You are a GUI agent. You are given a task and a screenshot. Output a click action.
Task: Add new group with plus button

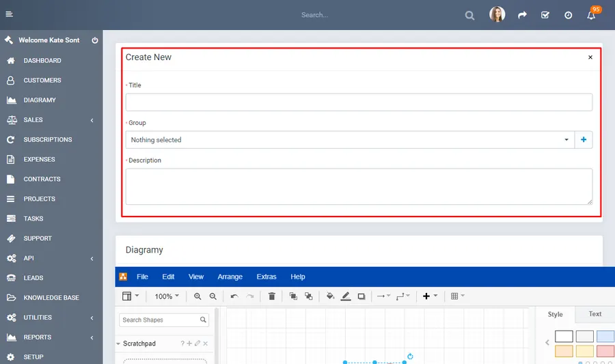584,140
